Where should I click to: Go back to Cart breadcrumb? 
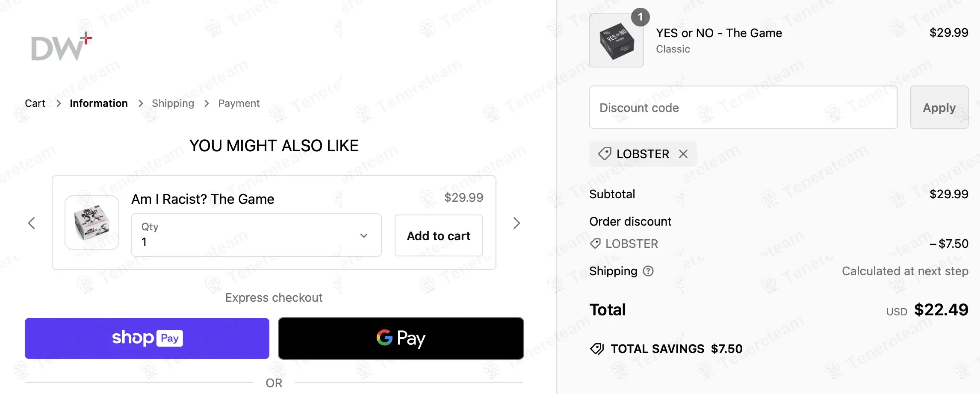[35, 103]
